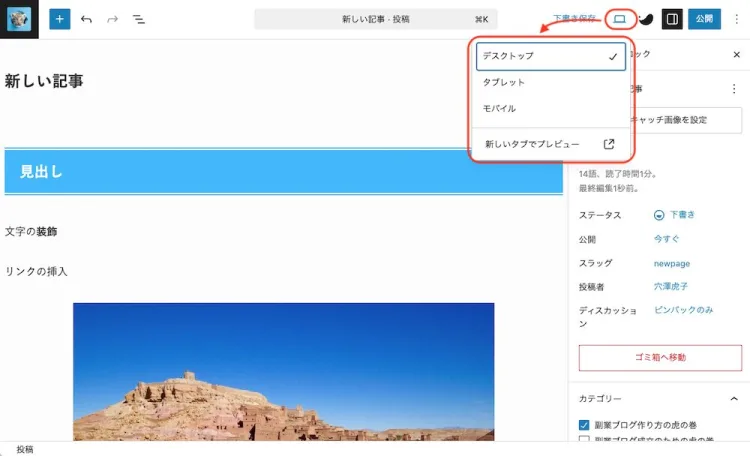Redo the last undone edit
Screen dimensions: 750x456
click(x=112, y=19)
